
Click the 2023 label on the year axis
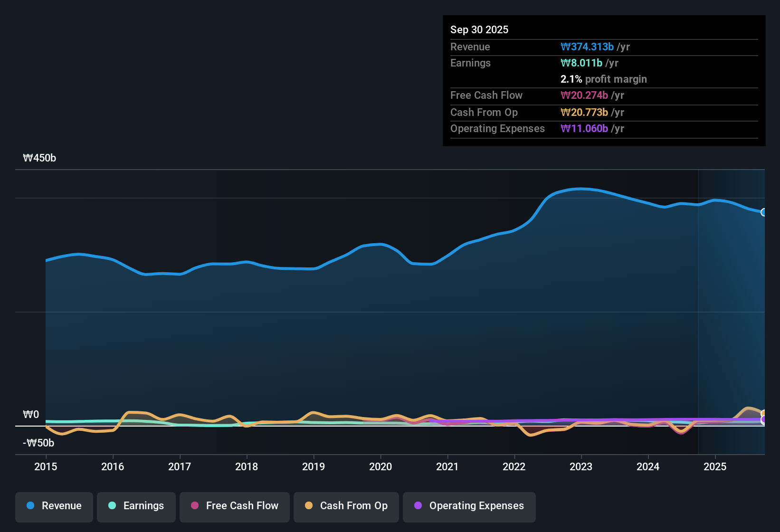[x=581, y=467]
